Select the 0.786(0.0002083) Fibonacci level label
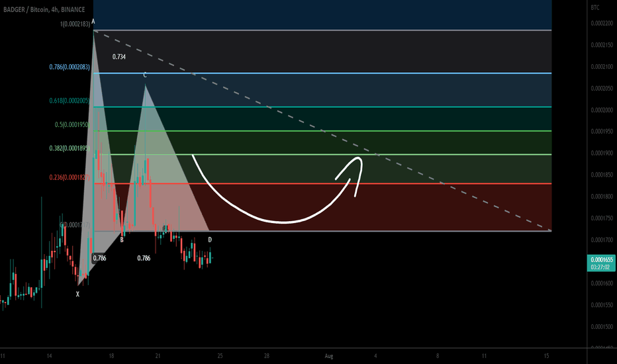Viewport: 617px width, 364px height. point(70,68)
